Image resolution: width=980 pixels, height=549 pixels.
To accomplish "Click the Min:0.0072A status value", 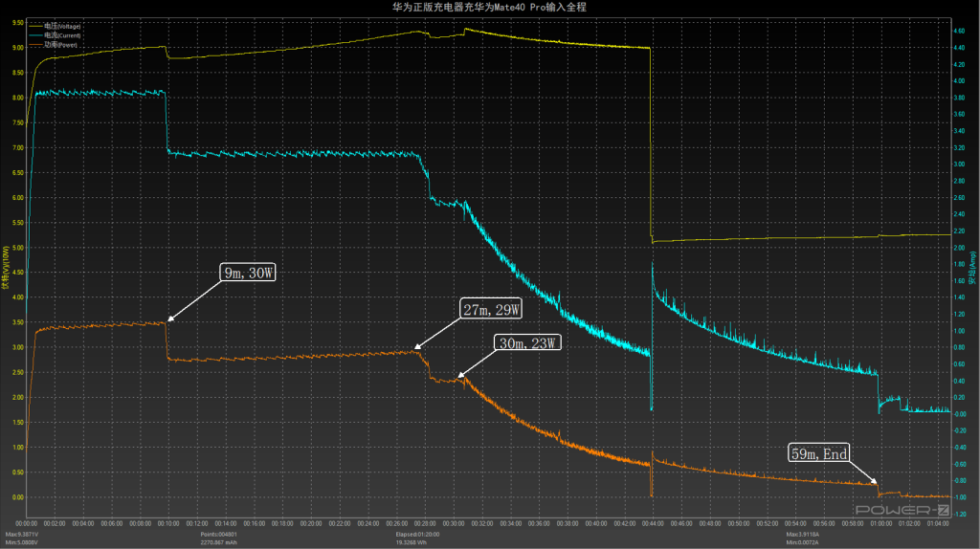I will coord(803,542).
